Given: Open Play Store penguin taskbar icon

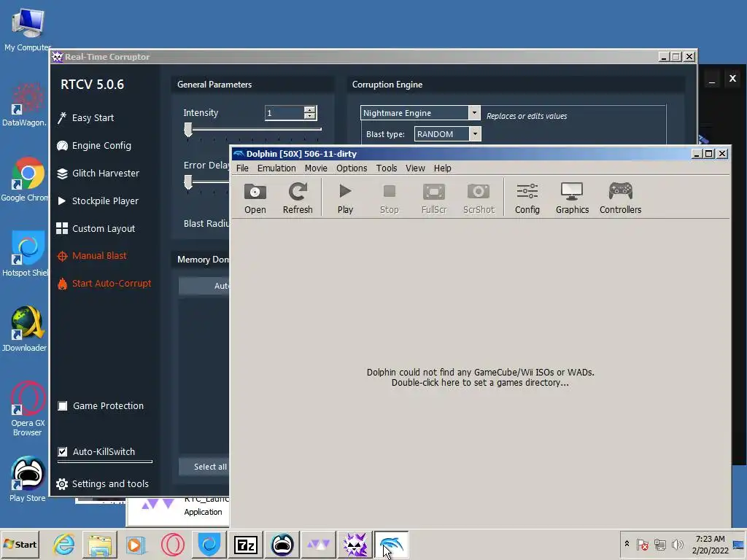Looking at the screenshot, I should tap(282, 544).
